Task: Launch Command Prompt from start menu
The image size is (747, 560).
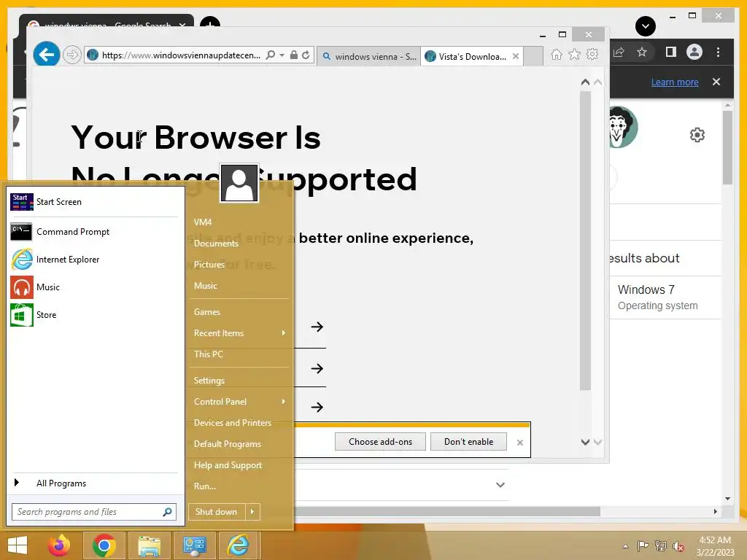Action: 93,232
